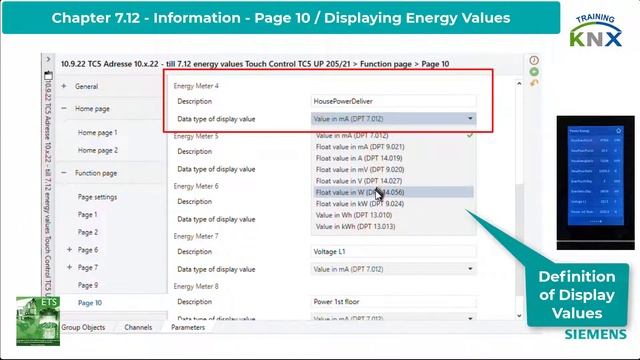Click the clock history icon in right sidebar
This screenshot has width=640, height=360.
[534, 60]
